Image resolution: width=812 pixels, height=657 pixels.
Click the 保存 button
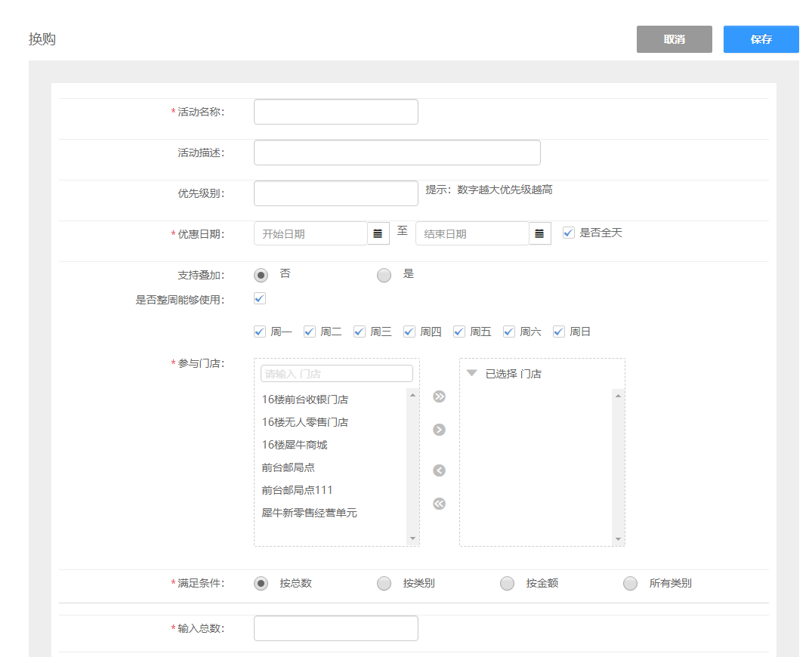click(761, 39)
